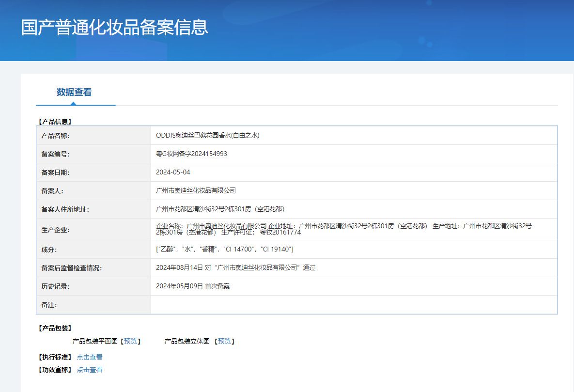Click the 产品包装立体图 label text
The width and height of the screenshot is (574, 392).
[187, 341]
